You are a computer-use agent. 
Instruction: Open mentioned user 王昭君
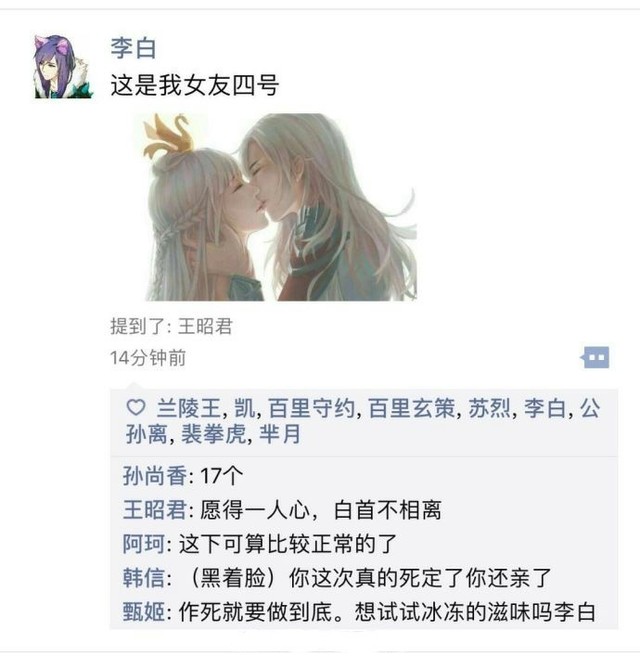pos(205,326)
